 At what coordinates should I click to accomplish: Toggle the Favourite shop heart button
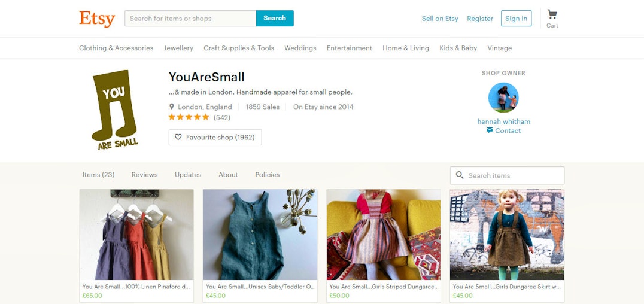(215, 137)
